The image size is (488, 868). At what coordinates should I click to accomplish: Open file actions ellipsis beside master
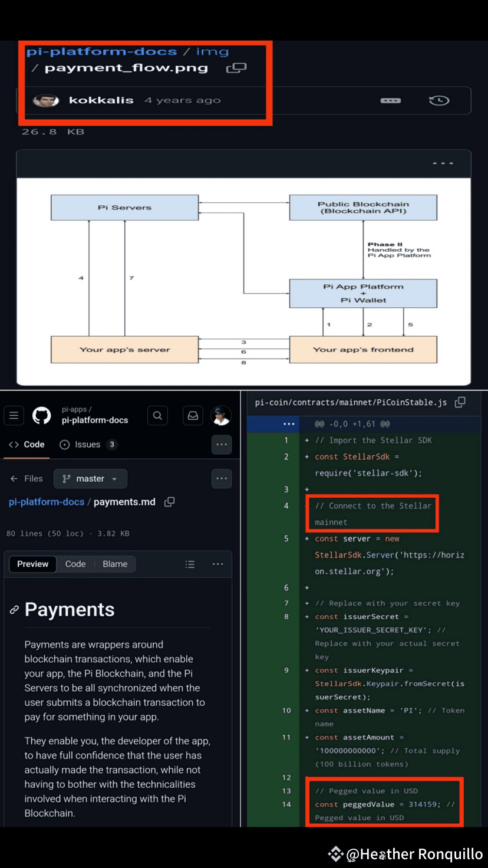[222, 479]
